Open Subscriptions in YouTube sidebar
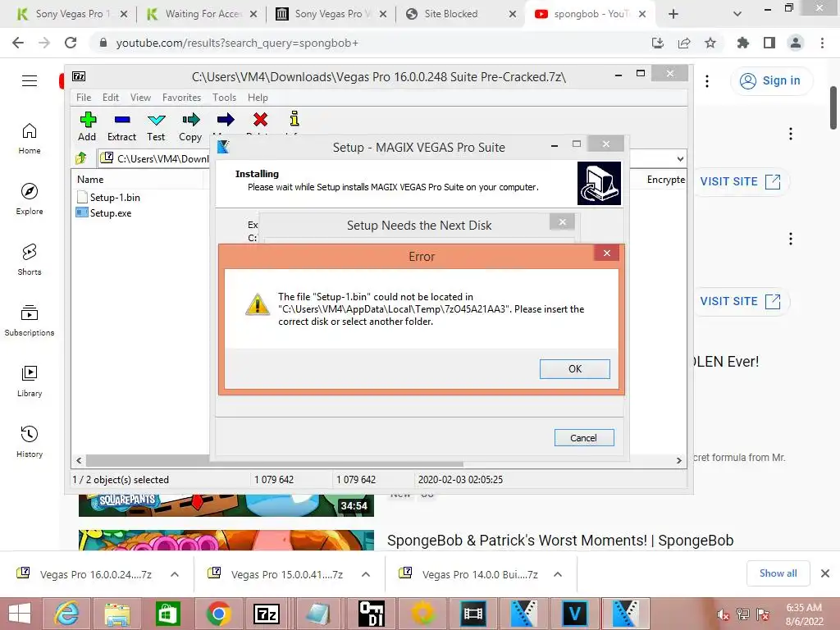This screenshot has height=630, width=840. (30, 320)
